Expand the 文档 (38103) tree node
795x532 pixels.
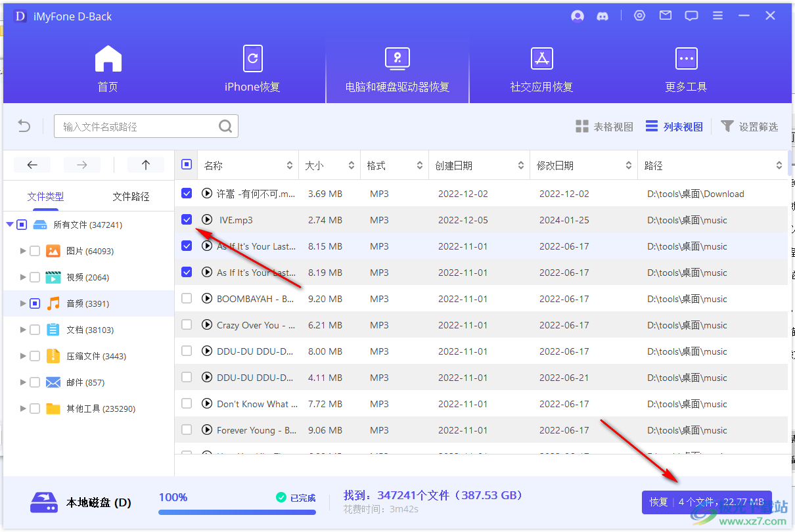pos(24,330)
